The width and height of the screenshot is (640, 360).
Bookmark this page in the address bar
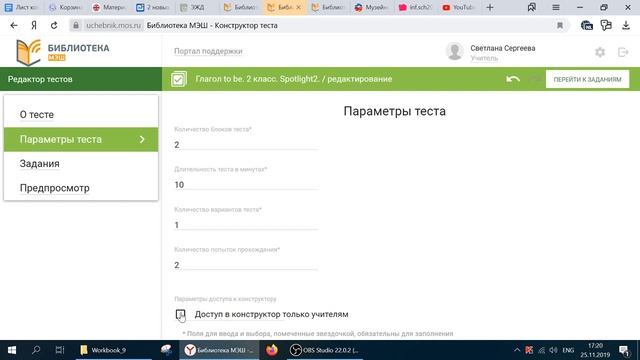[560, 25]
